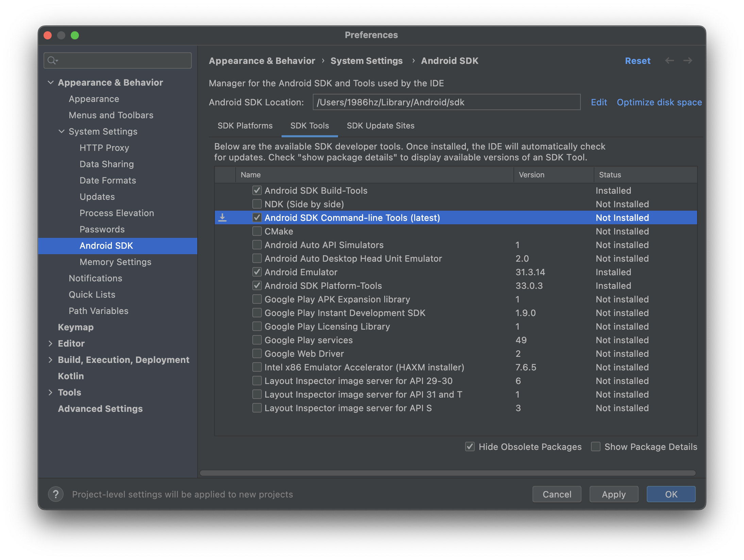
Task: Click the yellow minimize window button
Action: point(61,35)
